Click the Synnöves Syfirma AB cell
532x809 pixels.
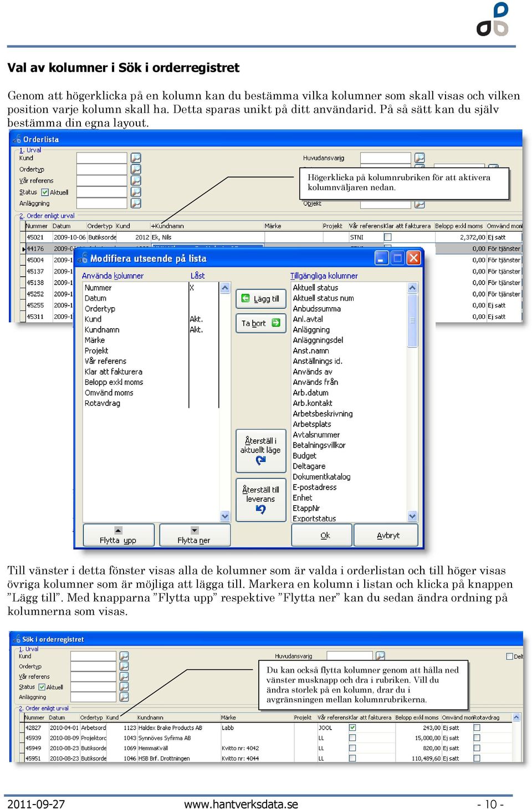[178, 738]
